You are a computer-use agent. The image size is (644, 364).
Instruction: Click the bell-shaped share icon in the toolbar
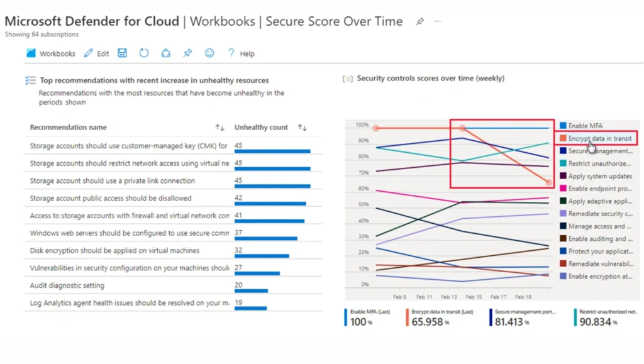pyautogui.click(x=165, y=53)
